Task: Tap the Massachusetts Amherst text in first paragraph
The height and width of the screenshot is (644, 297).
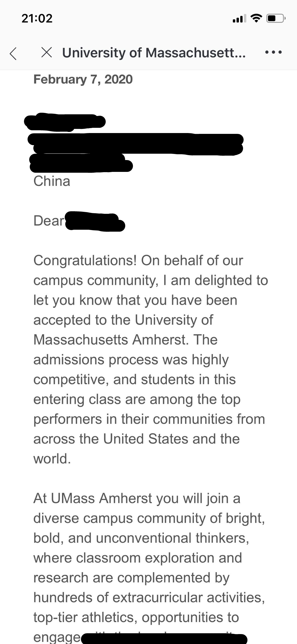Action: pyautogui.click(x=111, y=340)
